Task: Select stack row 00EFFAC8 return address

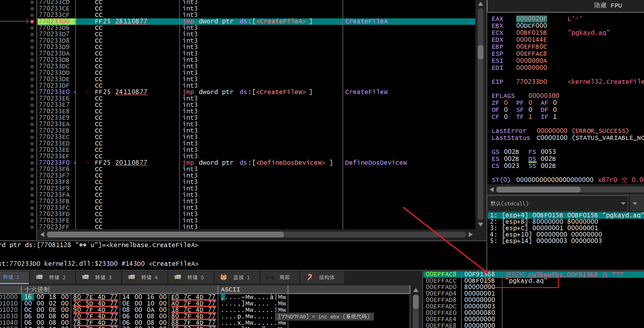Action: 533,274
